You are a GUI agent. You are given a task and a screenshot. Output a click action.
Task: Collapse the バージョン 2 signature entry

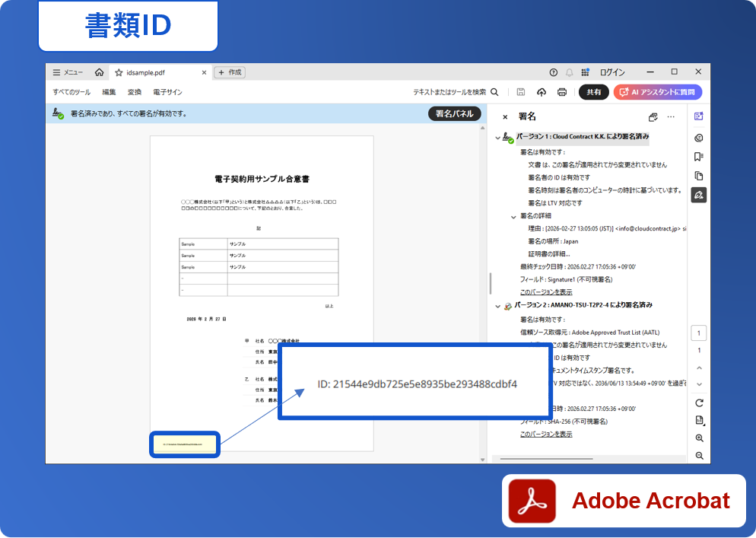click(x=498, y=306)
